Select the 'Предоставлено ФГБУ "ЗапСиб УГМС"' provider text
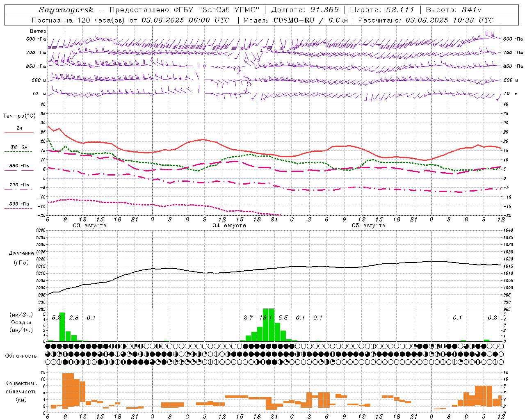 click(x=185, y=9)
